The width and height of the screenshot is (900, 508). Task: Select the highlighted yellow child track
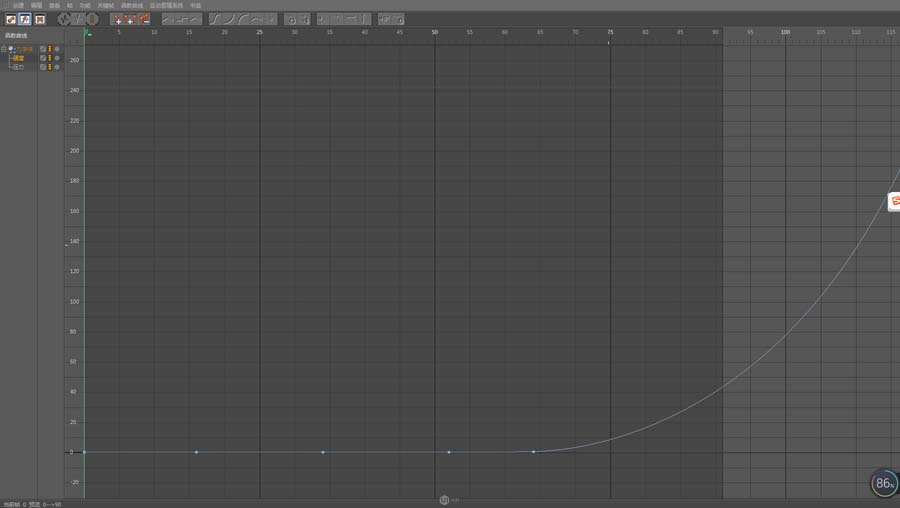tap(19, 58)
